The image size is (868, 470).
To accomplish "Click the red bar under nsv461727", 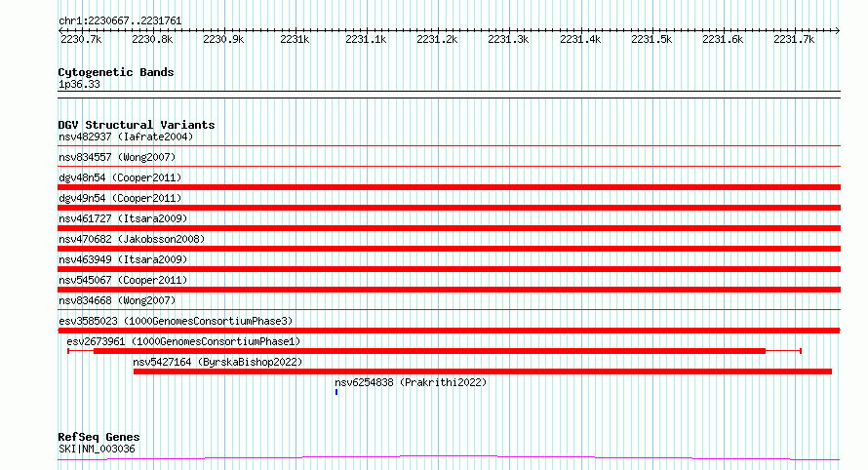I will (x=449, y=228).
